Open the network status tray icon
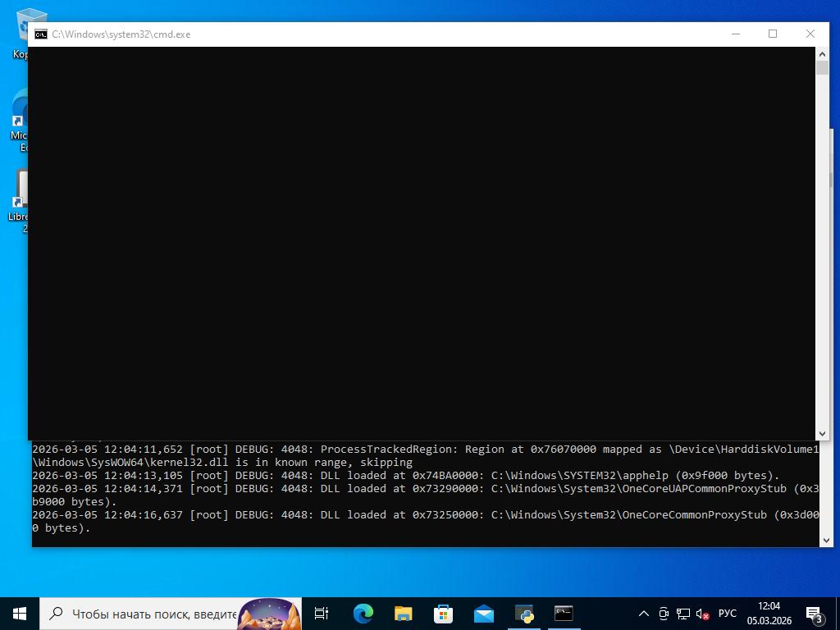 coord(682,614)
